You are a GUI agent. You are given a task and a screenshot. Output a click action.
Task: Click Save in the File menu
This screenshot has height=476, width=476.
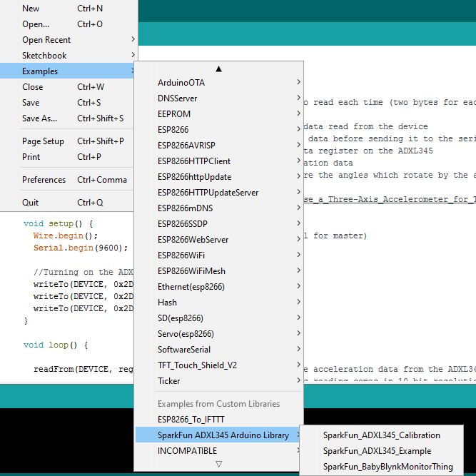point(67,103)
